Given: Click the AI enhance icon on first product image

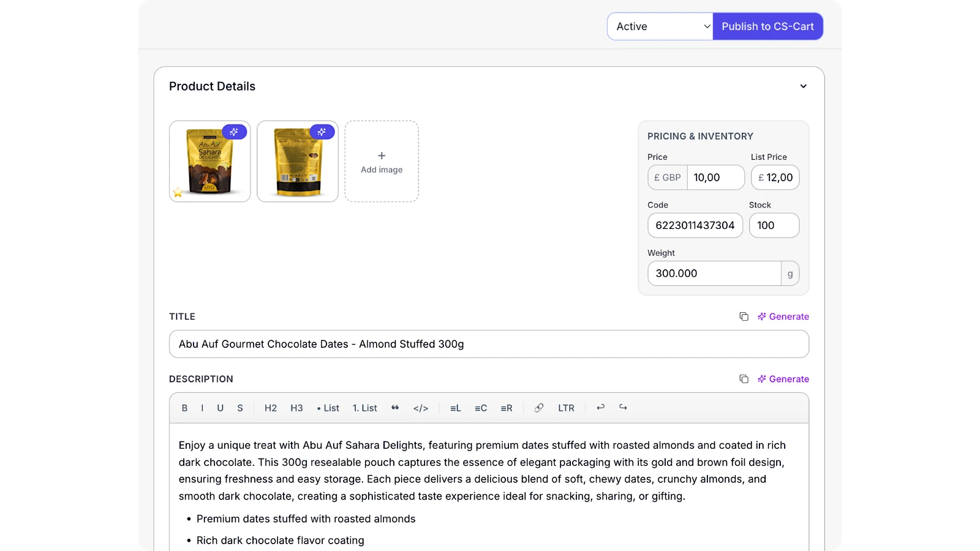Looking at the screenshot, I should click(x=234, y=132).
